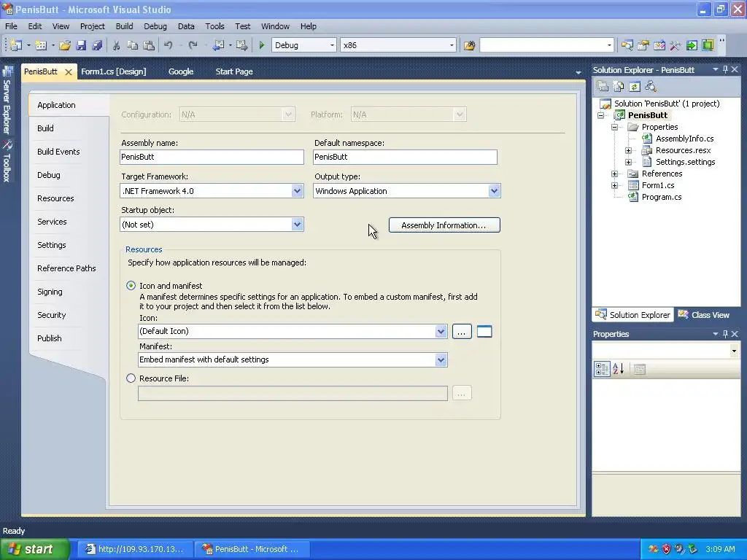Viewport: 747px width, 560px height.
Task: Click the http://109.93.170.13 taskbar button
Action: (x=136, y=549)
